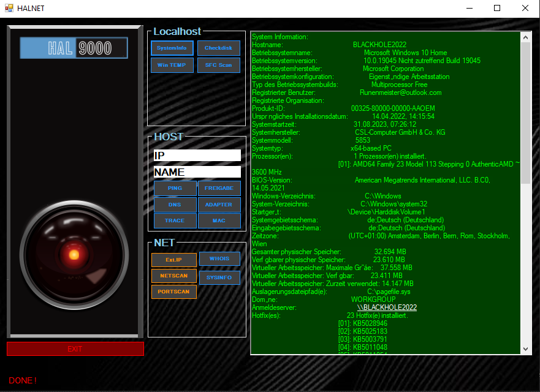Click the '31.08.2023, 07:26:12' boot time
540x392 pixels.
point(385,124)
